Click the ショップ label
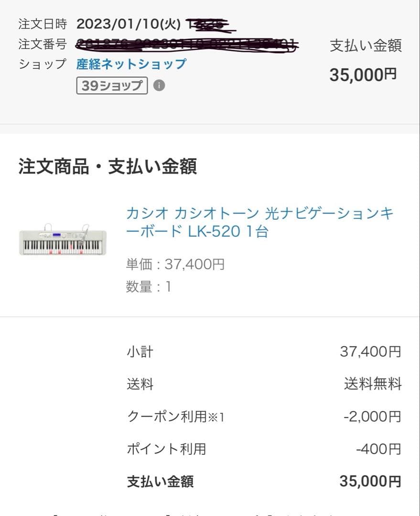Screen dimensions: 420x516 pos(43,64)
